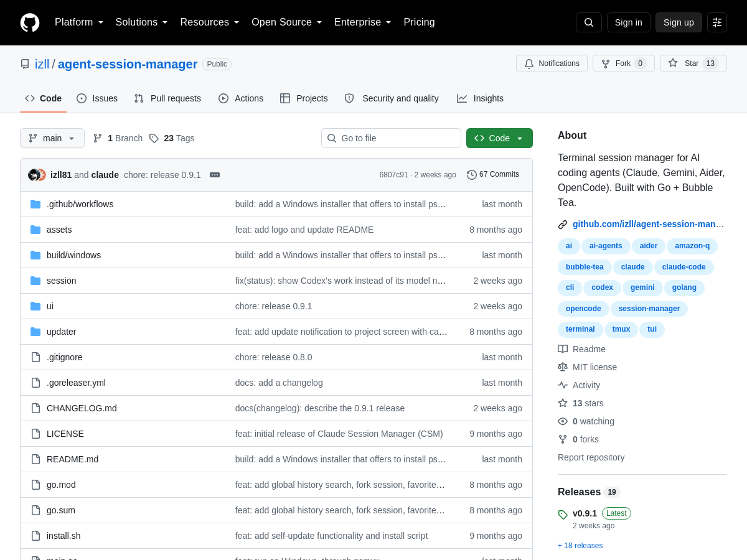Select the session-manager topic tag

649,309
